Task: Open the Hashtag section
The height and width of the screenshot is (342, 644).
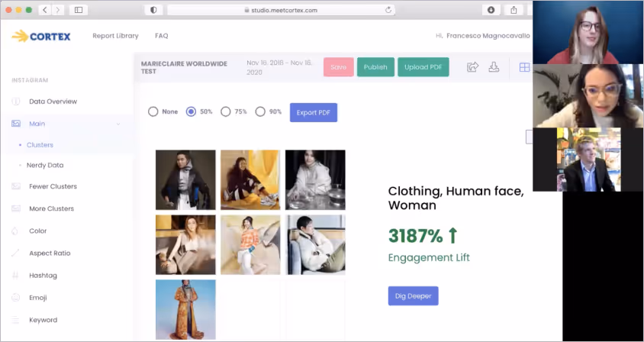Action: coord(43,276)
